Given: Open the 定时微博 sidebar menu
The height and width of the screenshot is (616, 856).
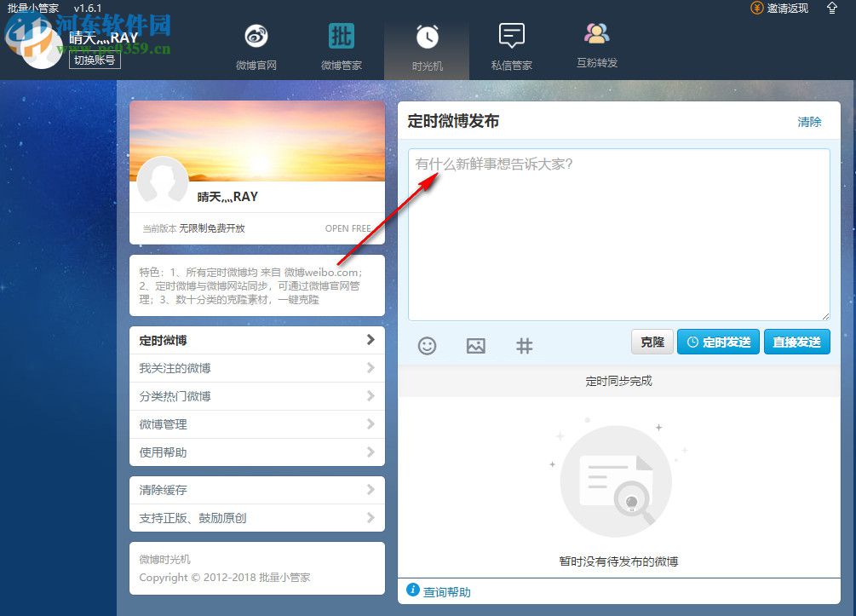Looking at the screenshot, I should coord(256,339).
